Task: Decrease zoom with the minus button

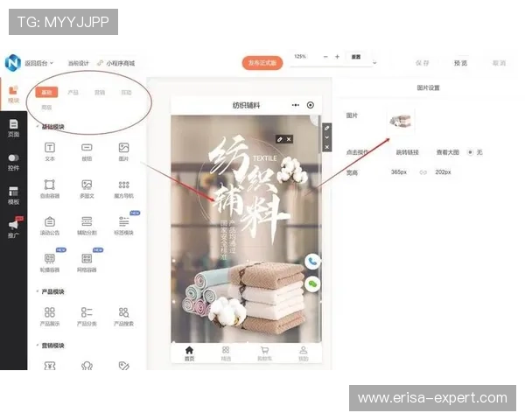Action: pos(325,57)
